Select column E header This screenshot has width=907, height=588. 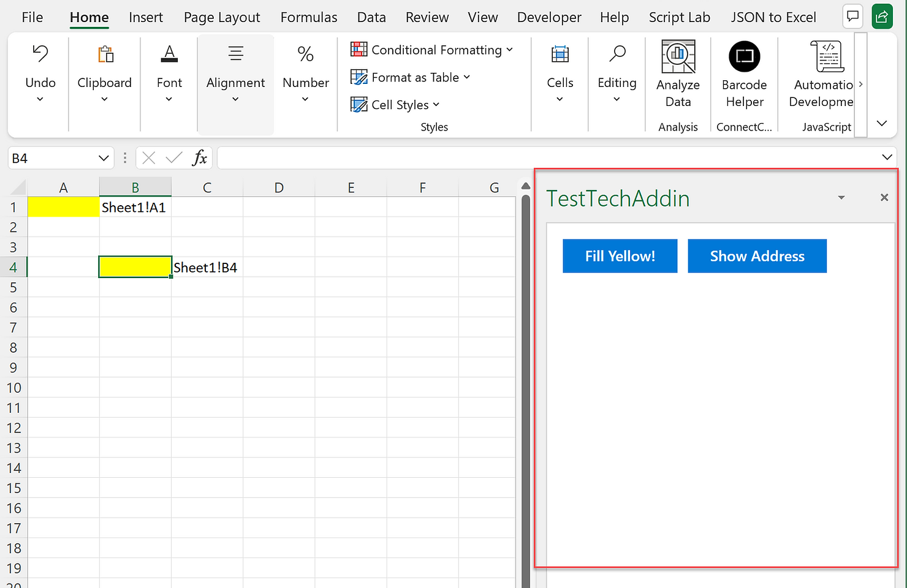pos(351,187)
